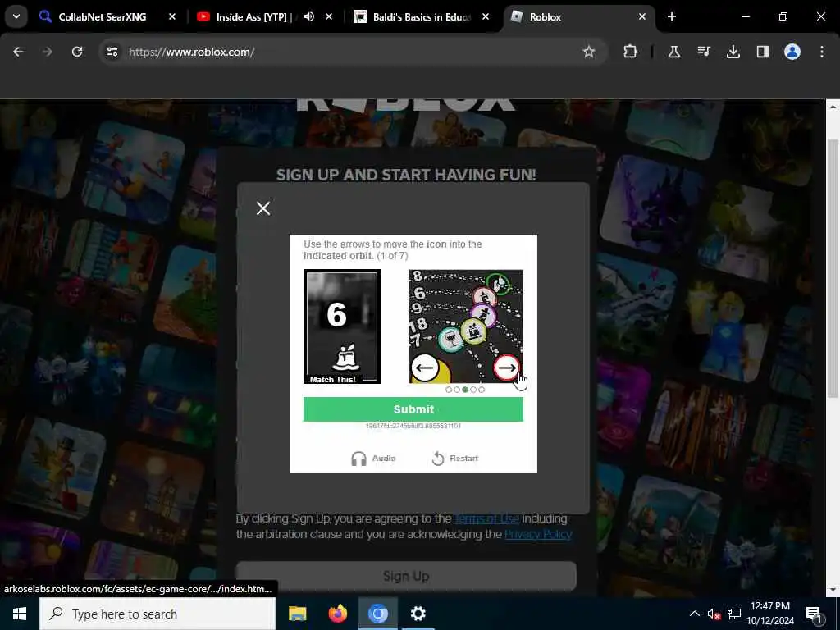Bookmark this page with star
The width and height of the screenshot is (840, 630).
(x=589, y=52)
